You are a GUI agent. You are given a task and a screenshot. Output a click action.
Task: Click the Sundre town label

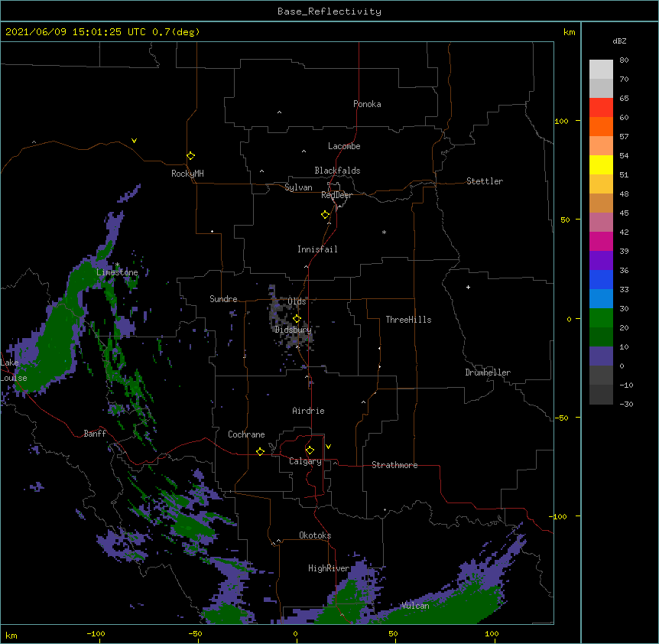coord(223,299)
